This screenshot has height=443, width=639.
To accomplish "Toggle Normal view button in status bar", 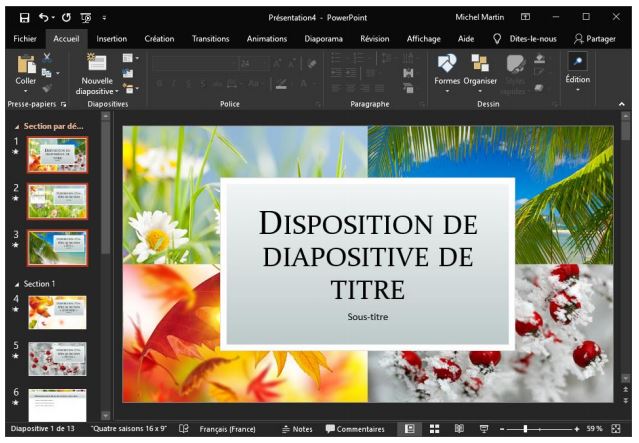I will click(409, 429).
